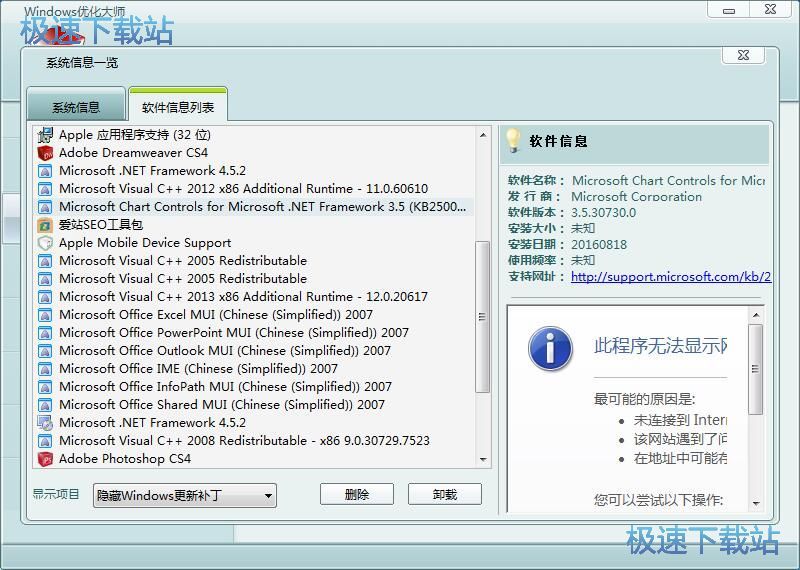Viewport: 800px width, 570px height.
Task: Click the software list scrollbar thumb
Action: click(482, 317)
